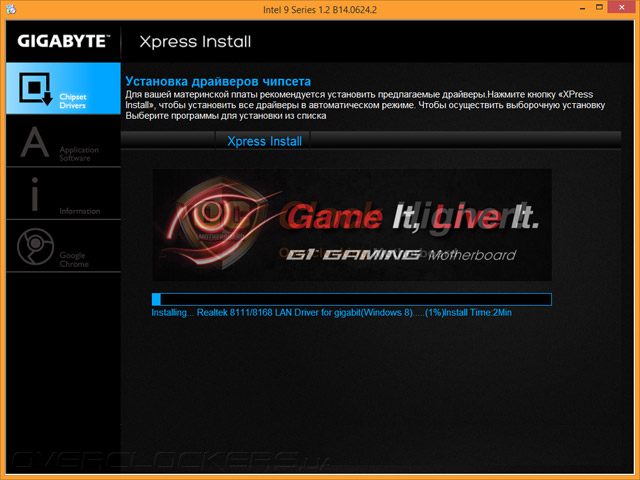The image size is (640, 480).
Task: Switch to the Xpress Install tab
Action: pos(264,141)
